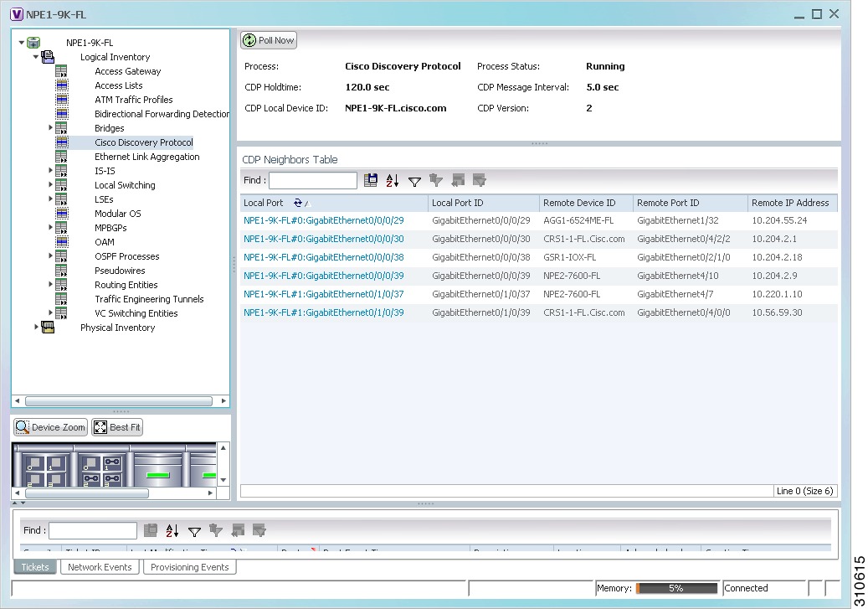Sort by the Remote Device ID column header
This screenshot has height=609, width=868.
pyautogui.click(x=586, y=203)
